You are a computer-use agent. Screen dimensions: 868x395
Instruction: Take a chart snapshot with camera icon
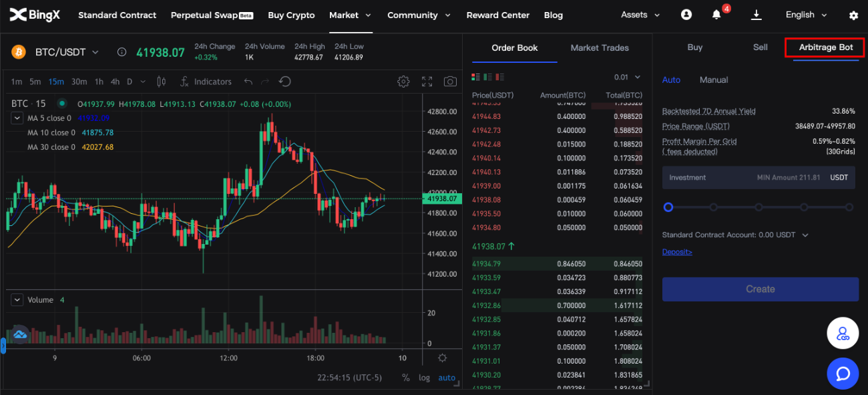[x=451, y=82]
